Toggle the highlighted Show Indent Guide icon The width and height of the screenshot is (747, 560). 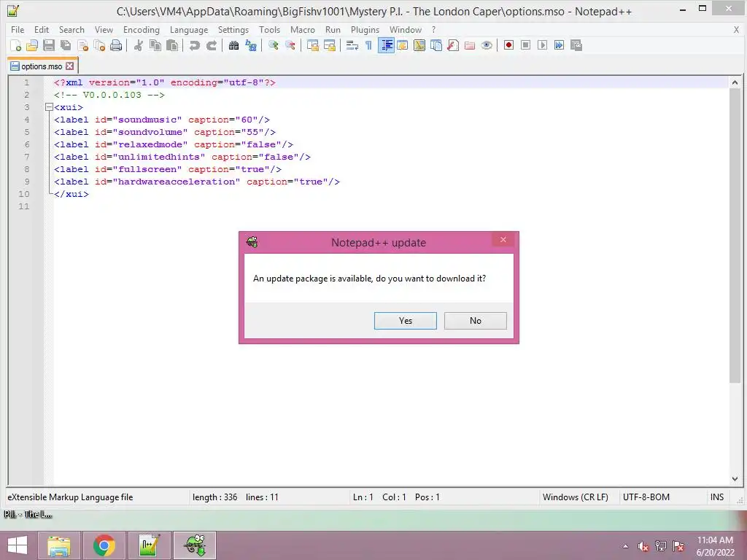pyautogui.click(x=386, y=46)
